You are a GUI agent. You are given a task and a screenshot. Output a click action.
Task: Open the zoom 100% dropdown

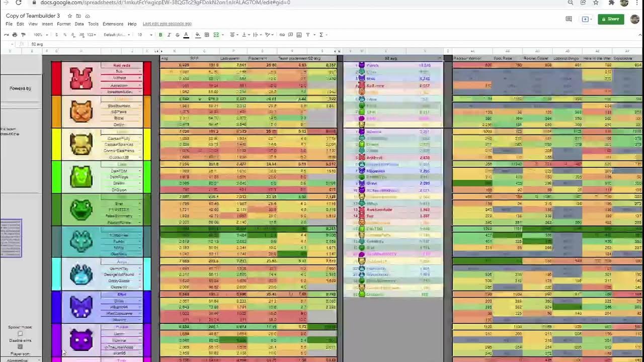click(40, 35)
